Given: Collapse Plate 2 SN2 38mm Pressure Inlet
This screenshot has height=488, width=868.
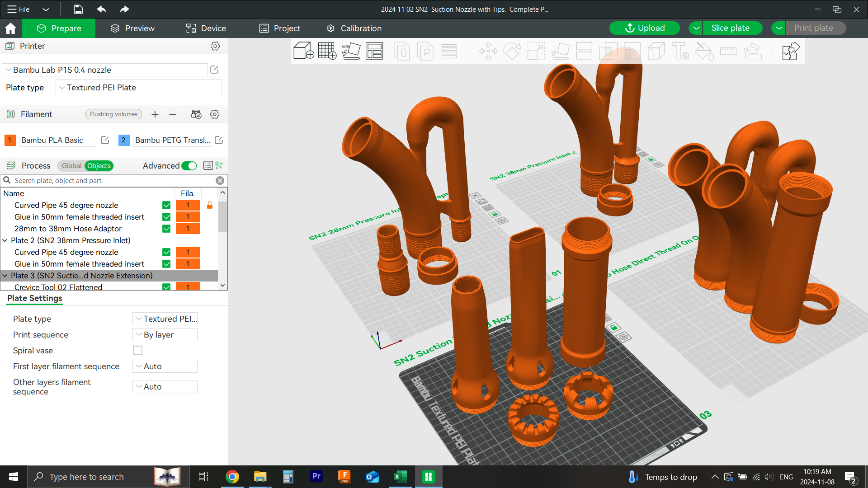Looking at the screenshot, I should 5,240.
